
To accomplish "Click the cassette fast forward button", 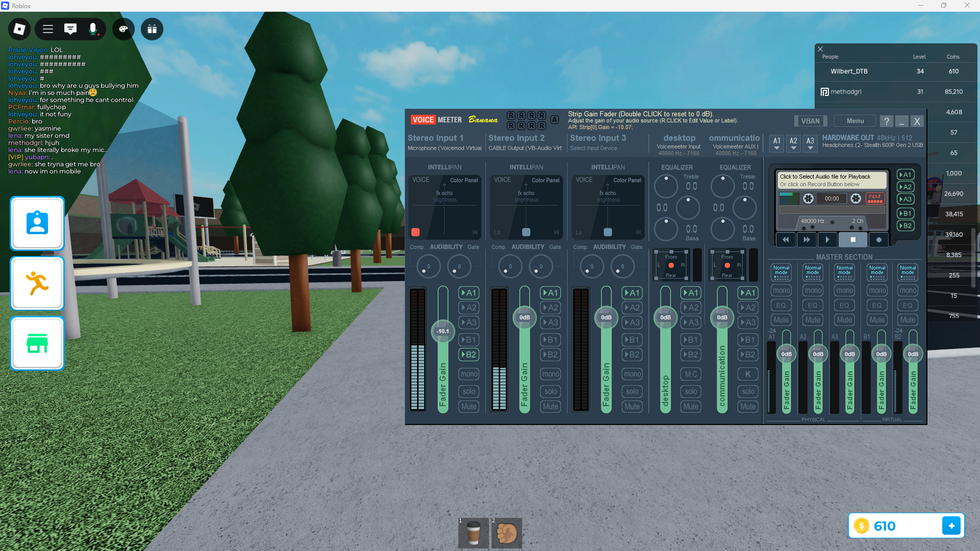I will tap(806, 239).
